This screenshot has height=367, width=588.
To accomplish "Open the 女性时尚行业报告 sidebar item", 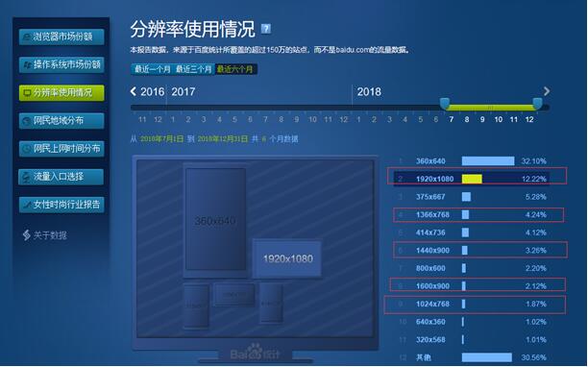I will click(x=61, y=205).
